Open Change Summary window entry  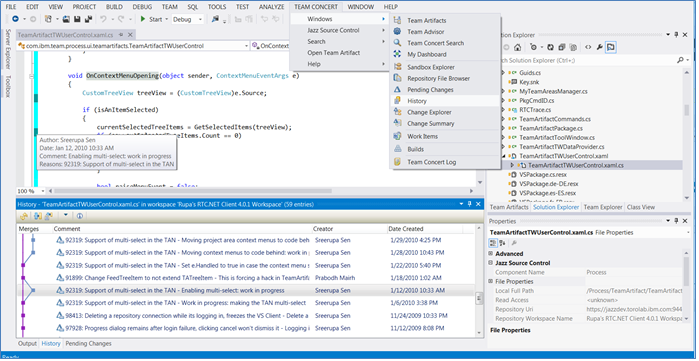[x=445, y=123]
